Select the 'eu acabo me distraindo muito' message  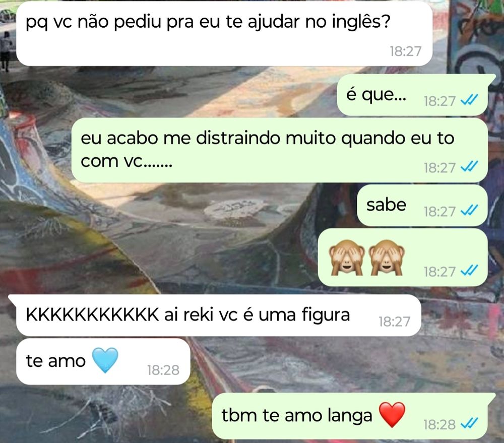click(279, 150)
